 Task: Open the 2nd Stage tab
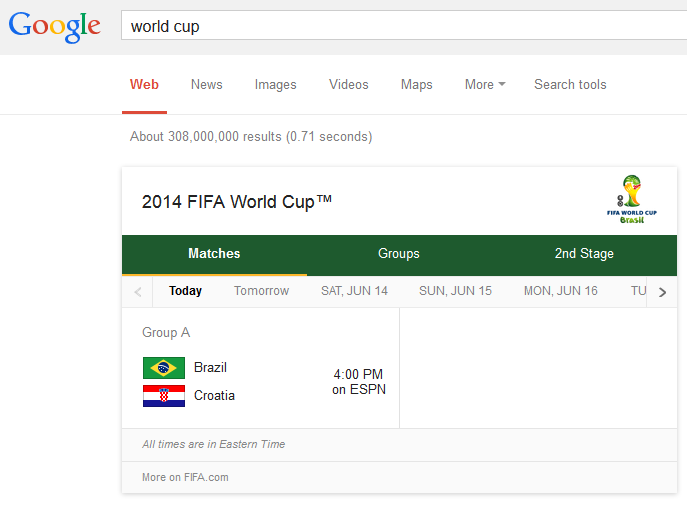(x=584, y=254)
